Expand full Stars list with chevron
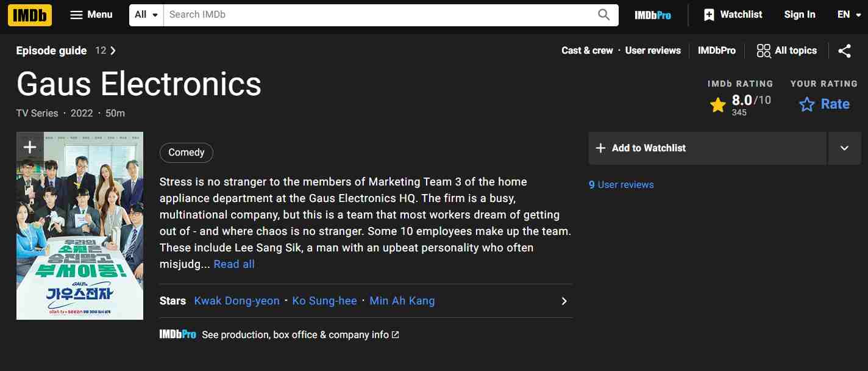 564,301
